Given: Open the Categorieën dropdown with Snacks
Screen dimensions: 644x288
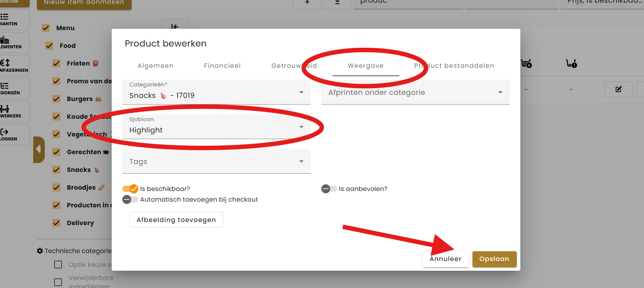Looking at the screenshot, I should [x=216, y=92].
